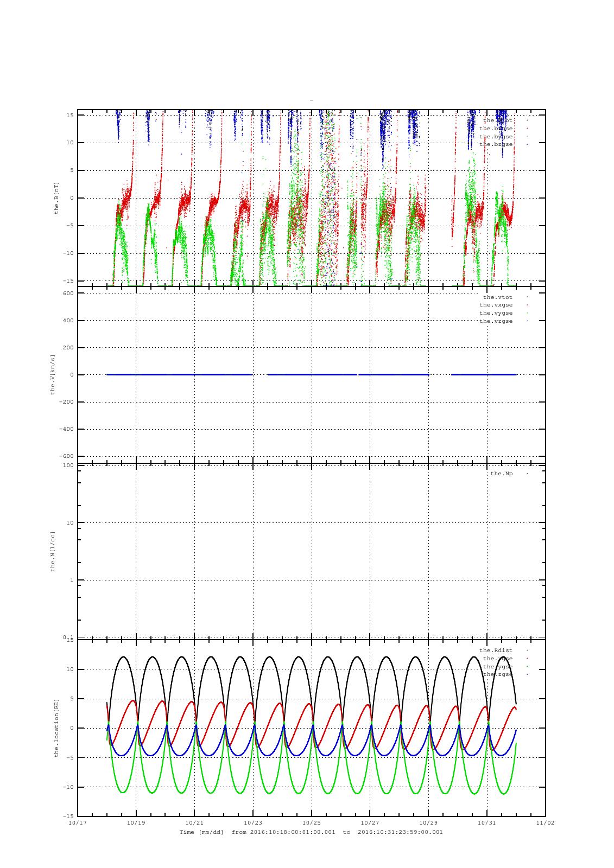
Task: Click the -600 velocity tick label
Action: (x=67, y=456)
